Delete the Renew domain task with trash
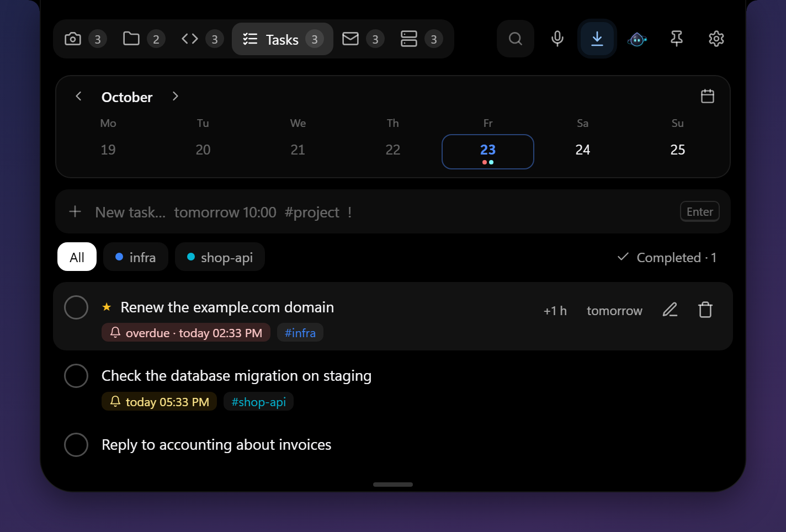This screenshot has width=786, height=532. pos(705,310)
